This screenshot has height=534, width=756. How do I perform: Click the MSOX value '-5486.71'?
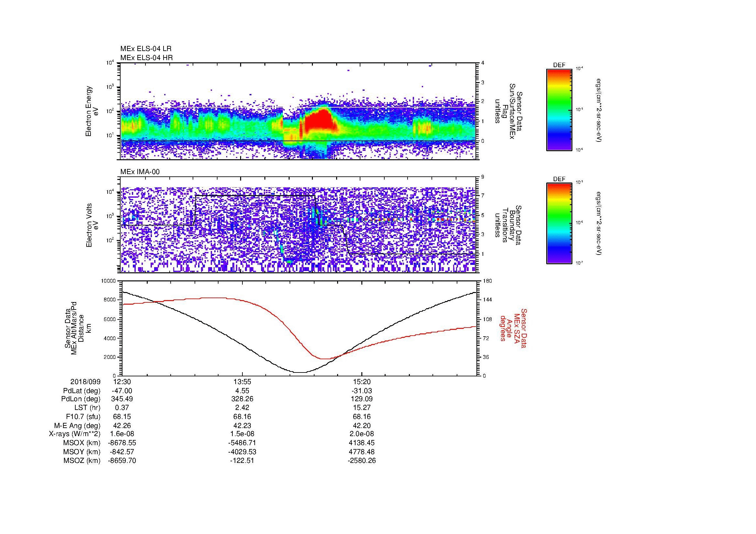point(242,443)
